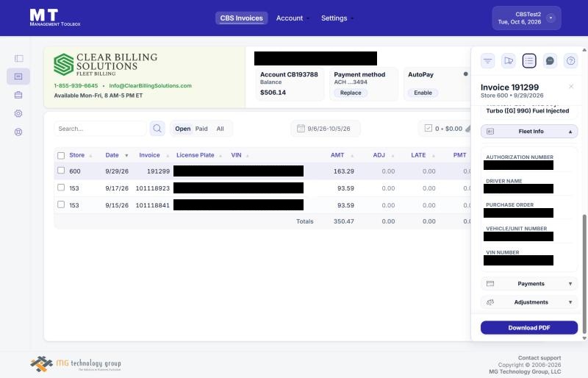The image size is (588, 378).
Task: Open the gear settings icon in sidebar
Action: 18,113
